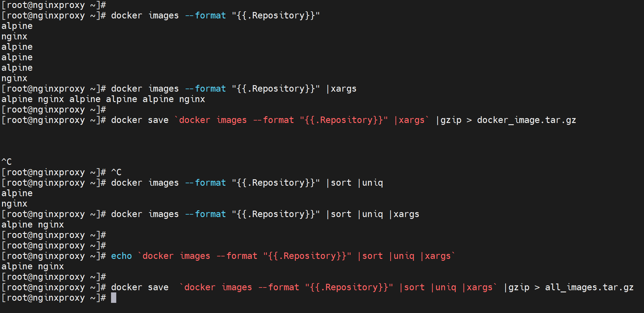Click the red uniq word in the last docker save command
644x313 pixels.
pos(446,287)
